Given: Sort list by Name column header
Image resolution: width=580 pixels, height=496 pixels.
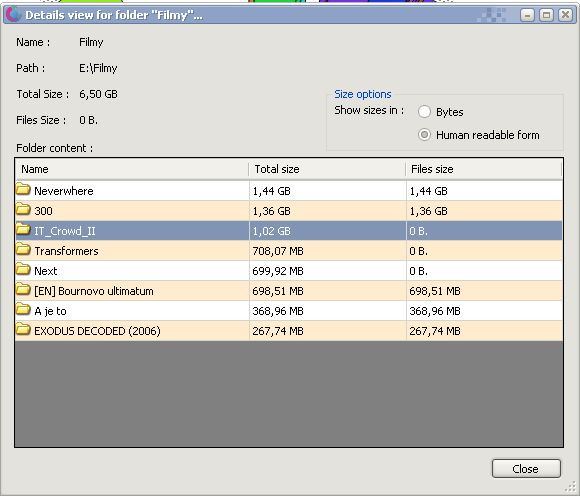Looking at the screenshot, I should click(132, 169).
